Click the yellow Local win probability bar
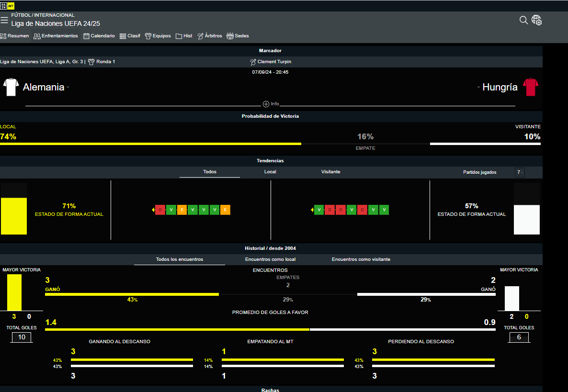568x392 pixels. pos(150,144)
